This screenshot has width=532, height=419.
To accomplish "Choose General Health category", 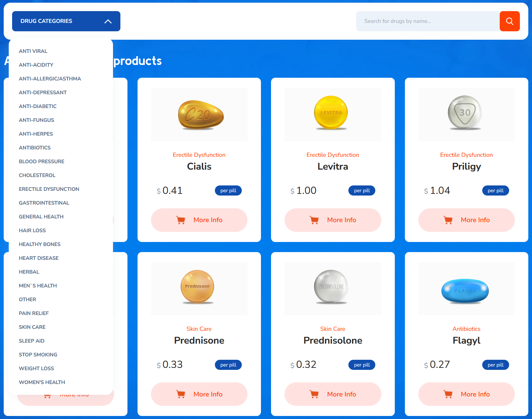I will (41, 217).
